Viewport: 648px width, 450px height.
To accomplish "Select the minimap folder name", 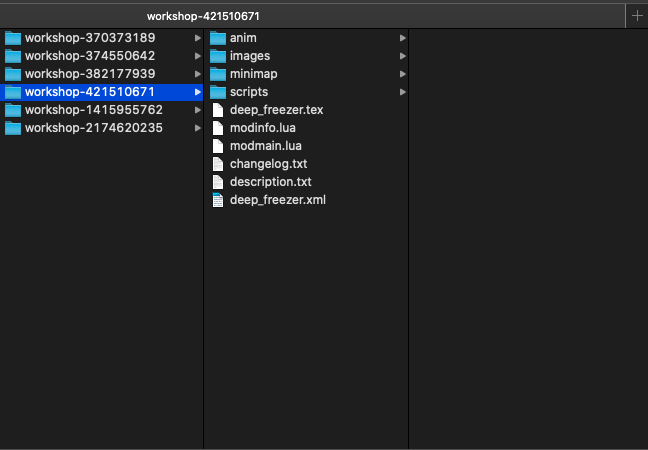I will click(x=254, y=74).
